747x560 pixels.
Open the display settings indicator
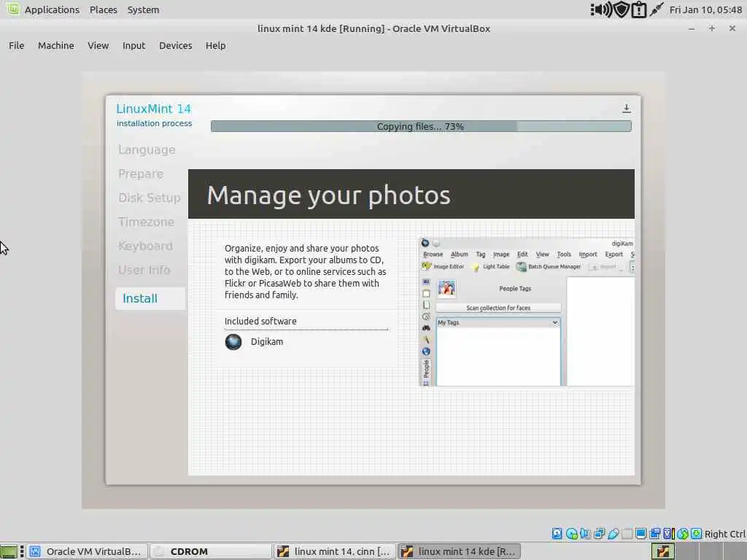pos(640,534)
